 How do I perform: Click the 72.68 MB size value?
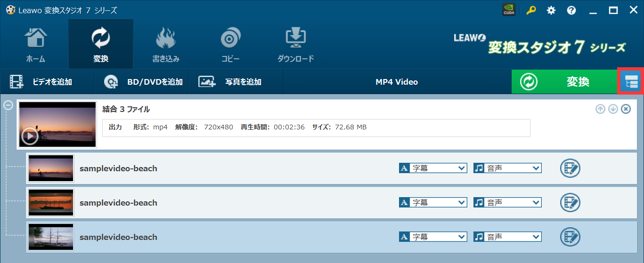[x=351, y=127]
